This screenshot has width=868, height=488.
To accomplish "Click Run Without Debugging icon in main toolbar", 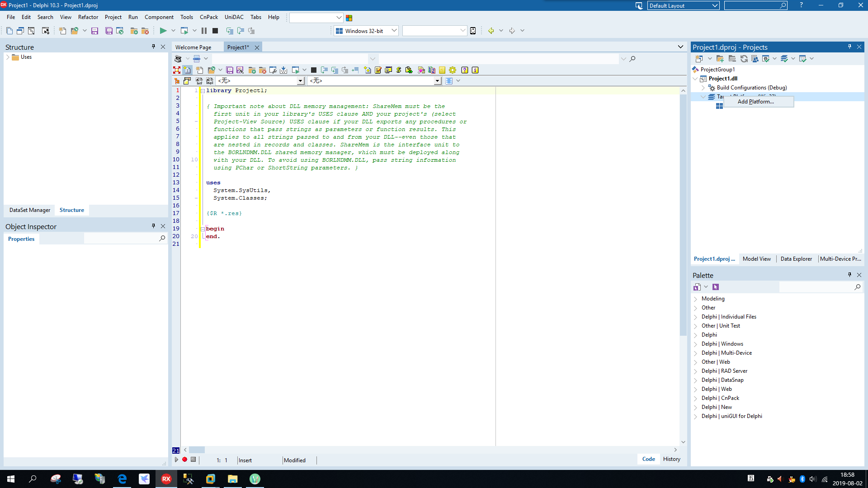I will 184,31.
